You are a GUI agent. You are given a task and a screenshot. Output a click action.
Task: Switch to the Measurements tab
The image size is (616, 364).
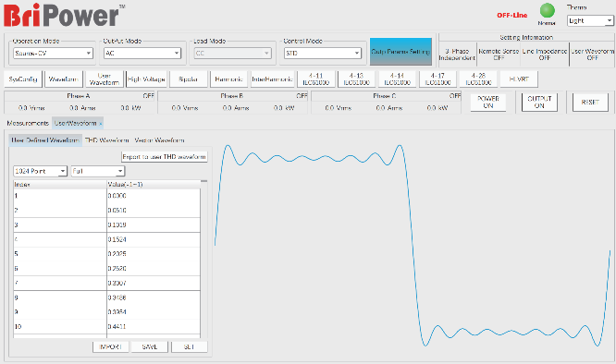[x=28, y=123]
